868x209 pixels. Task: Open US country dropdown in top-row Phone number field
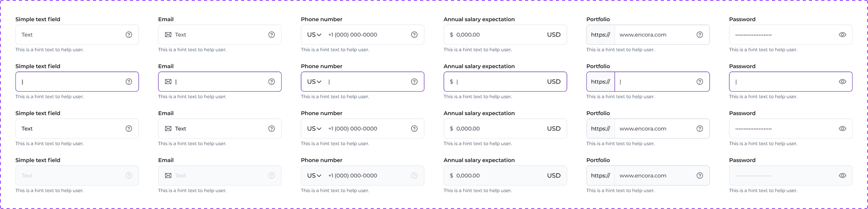(x=314, y=35)
